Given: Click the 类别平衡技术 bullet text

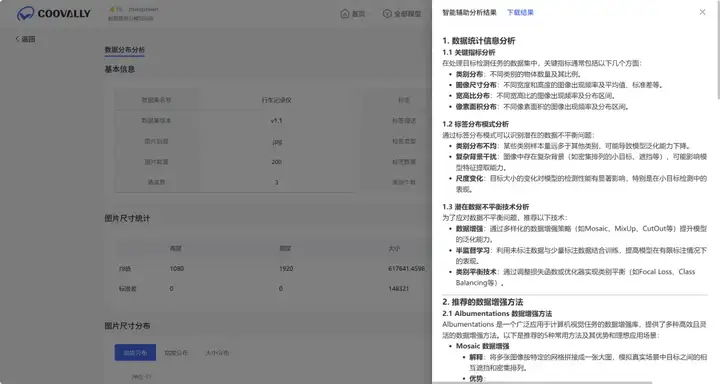Looking at the screenshot, I should tap(476, 272).
